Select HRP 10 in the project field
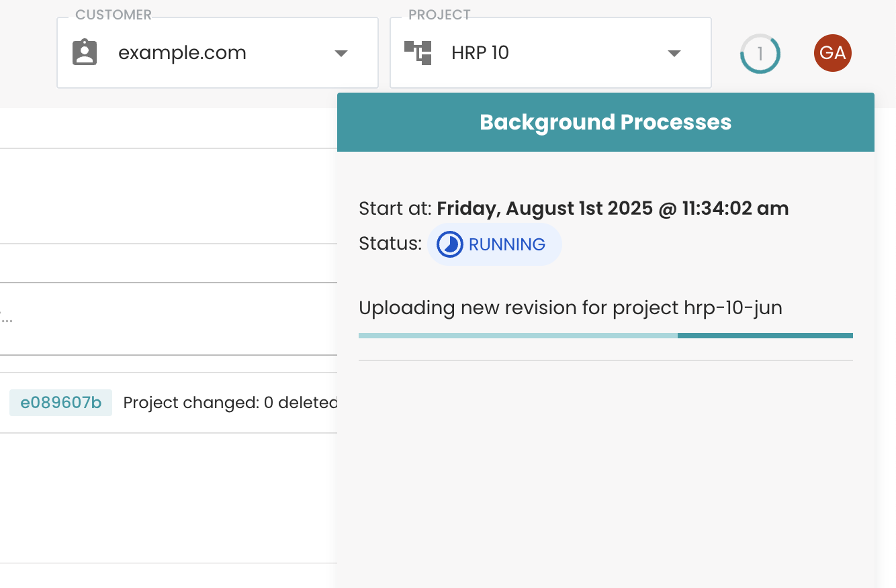 click(480, 52)
